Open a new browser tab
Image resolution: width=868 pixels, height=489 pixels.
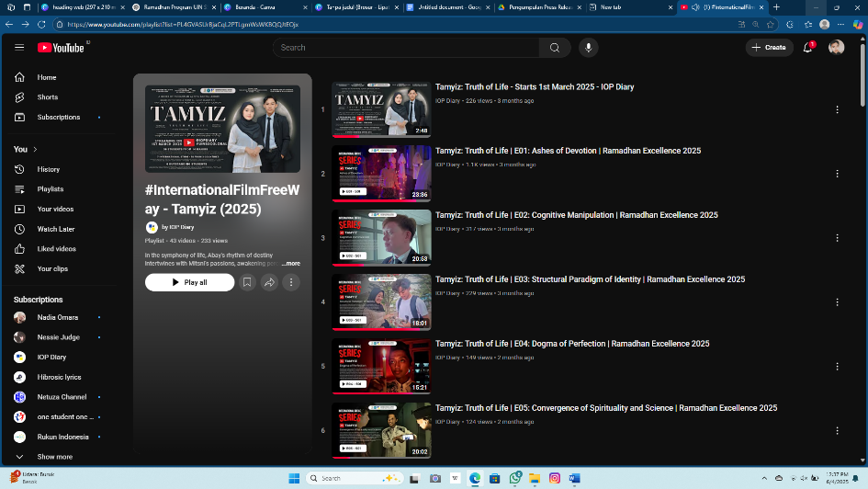776,7
